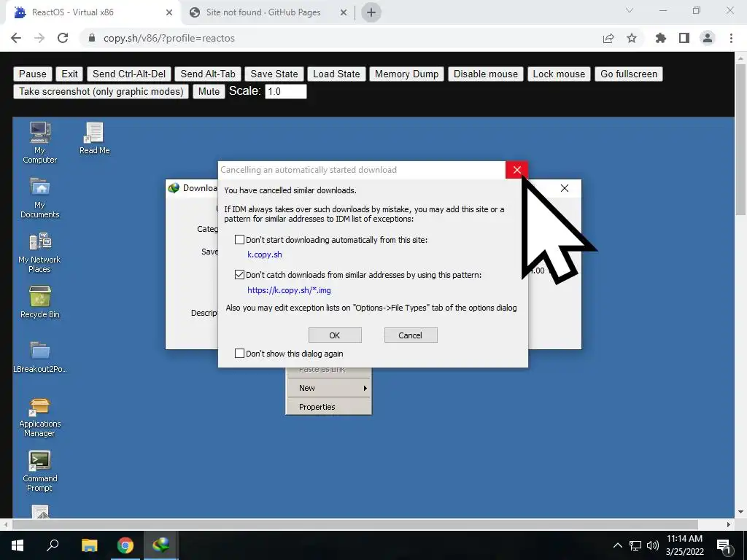The width and height of the screenshot is (747, 560).
Task: Open the tab search chevron
Action: (630, 10)
